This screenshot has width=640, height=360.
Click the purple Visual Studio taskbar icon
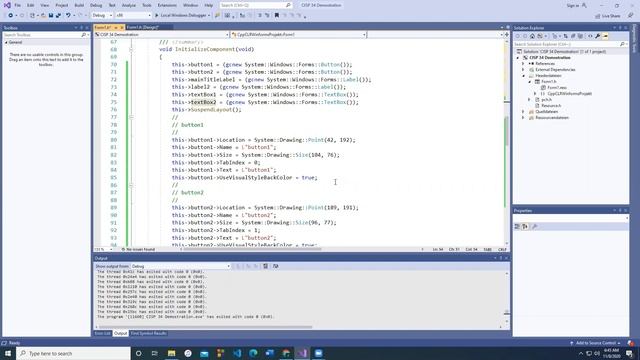[302, 353]
